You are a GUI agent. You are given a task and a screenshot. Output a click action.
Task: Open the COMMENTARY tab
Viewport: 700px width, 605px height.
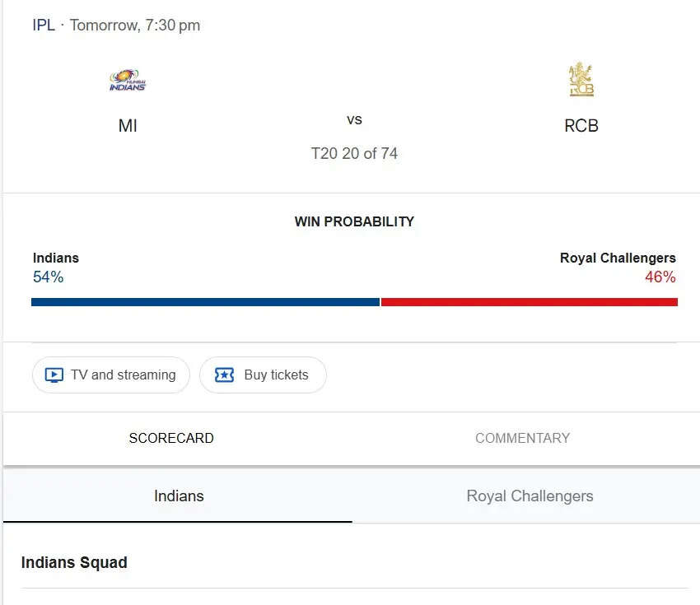522,439
